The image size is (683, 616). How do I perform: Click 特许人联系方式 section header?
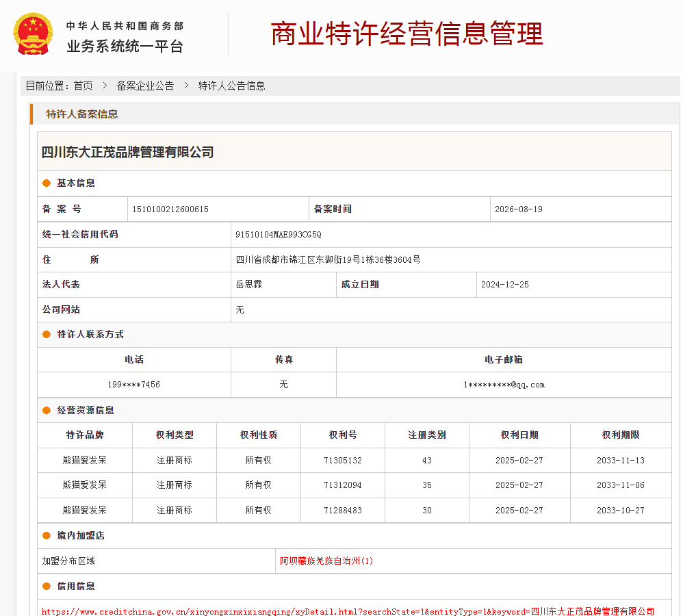[x=90, y=334]
